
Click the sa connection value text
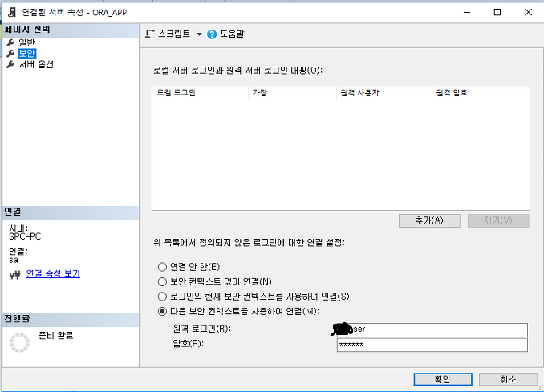14,260
